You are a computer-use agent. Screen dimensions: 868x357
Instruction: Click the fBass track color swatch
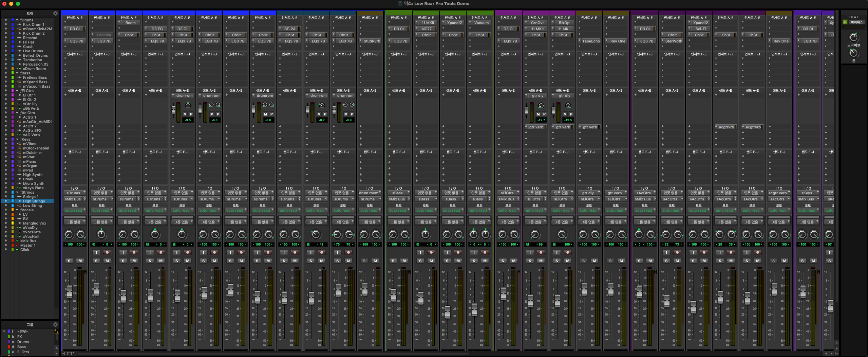coord(13,73)
